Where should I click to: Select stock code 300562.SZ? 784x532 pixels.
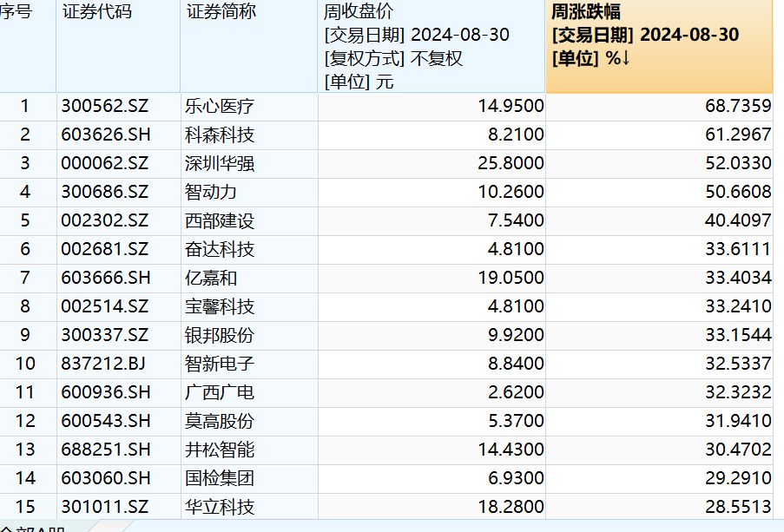(105, 106)
